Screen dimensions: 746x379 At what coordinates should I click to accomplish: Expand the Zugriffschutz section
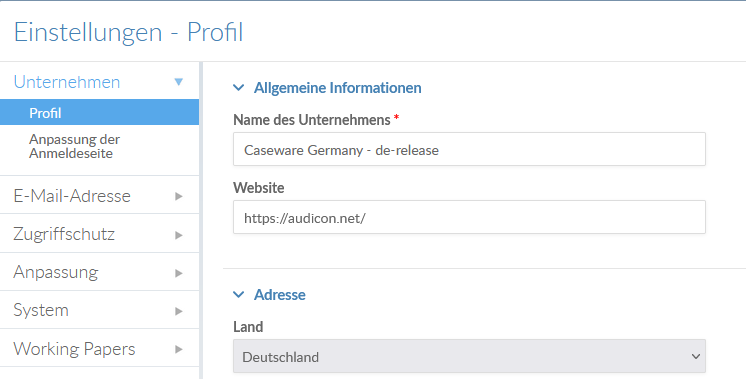[178, 235]
